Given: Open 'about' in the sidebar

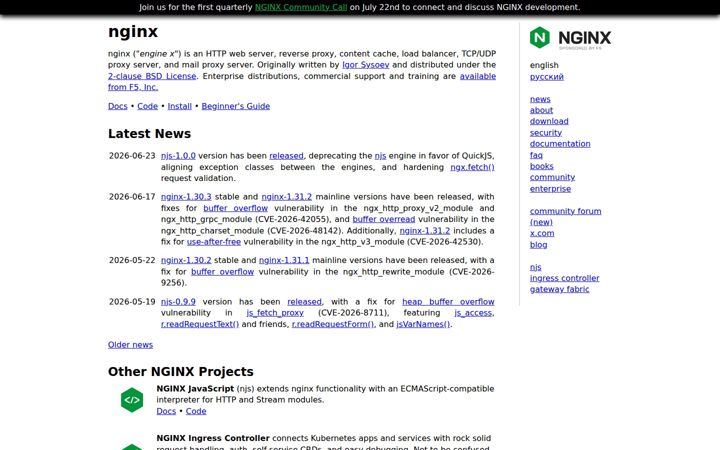Looking at the screenshot, I should (541, 110).
